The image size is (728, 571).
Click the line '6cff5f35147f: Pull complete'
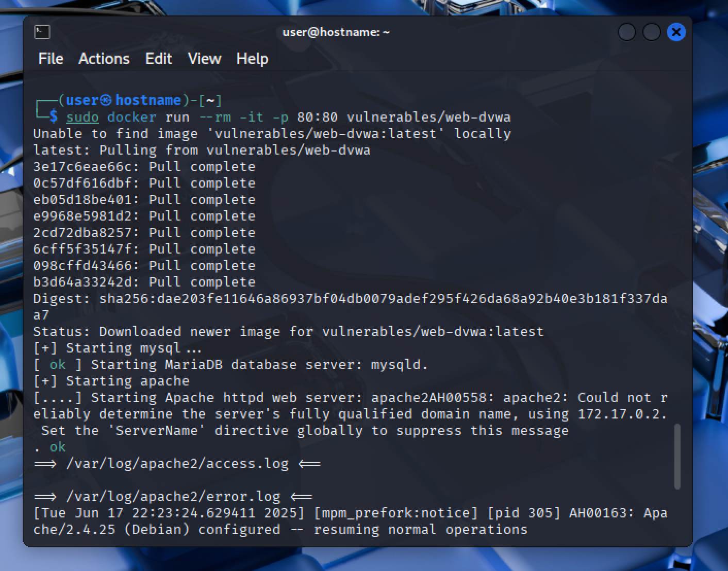(144, 249)
